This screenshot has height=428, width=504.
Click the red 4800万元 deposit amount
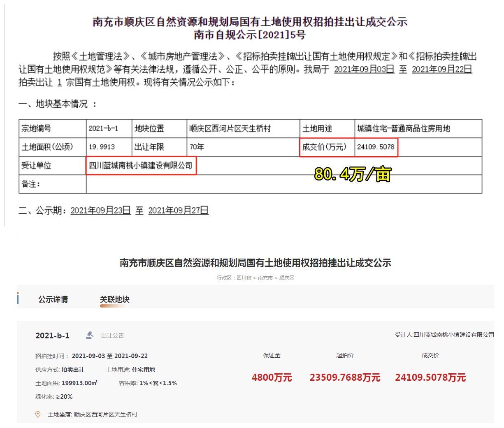coord(272,377)
